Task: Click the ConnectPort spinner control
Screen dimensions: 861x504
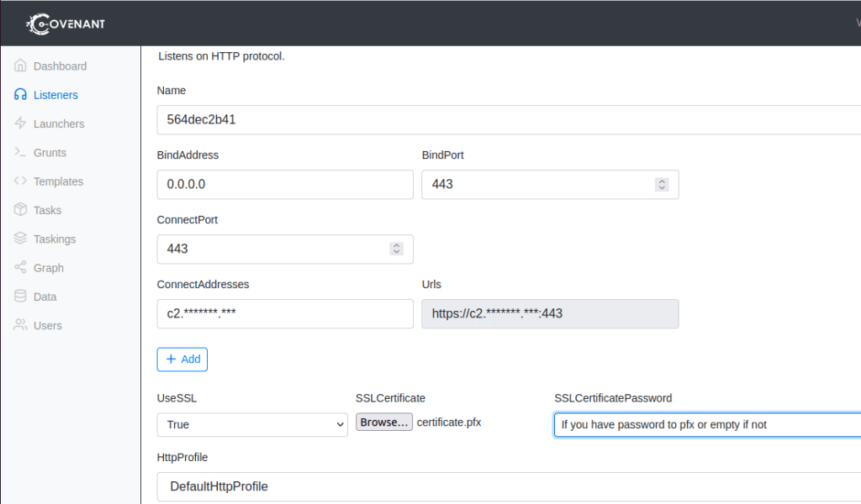Action: (x=396, y=249)
